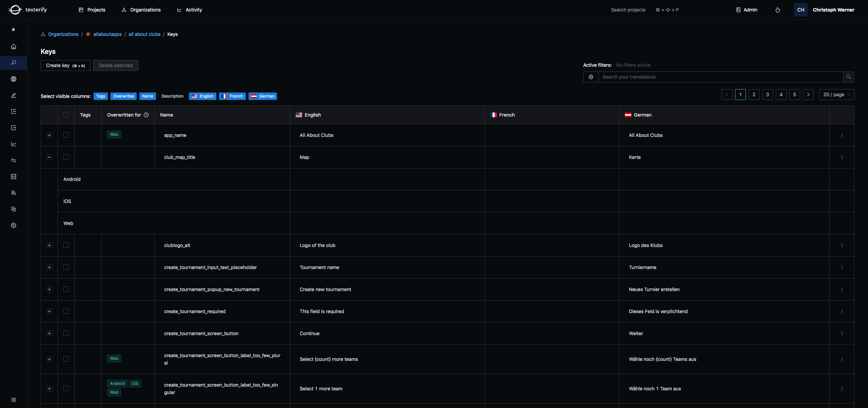Click the flame icon in the top bar

pyautogui.click(x=778, y=10)
